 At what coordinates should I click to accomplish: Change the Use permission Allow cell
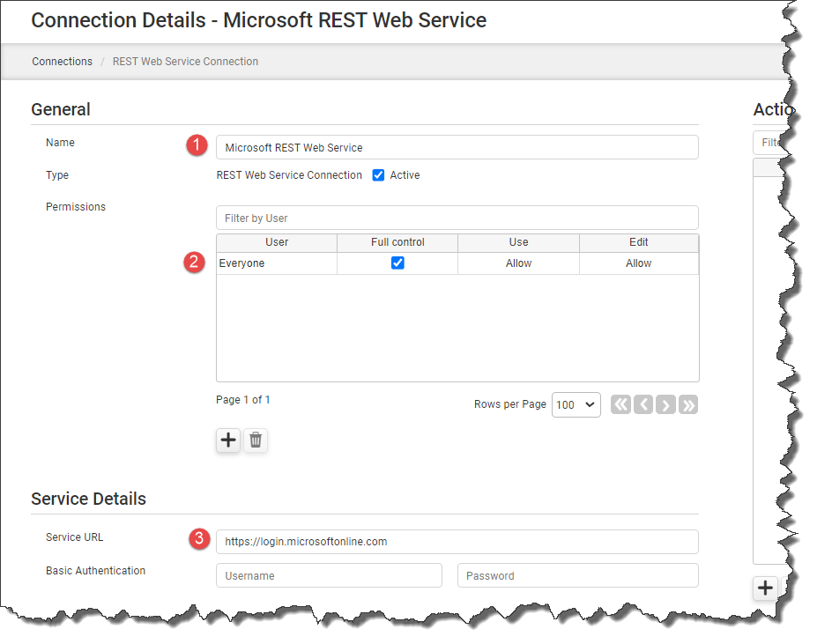tap(518, 263)
